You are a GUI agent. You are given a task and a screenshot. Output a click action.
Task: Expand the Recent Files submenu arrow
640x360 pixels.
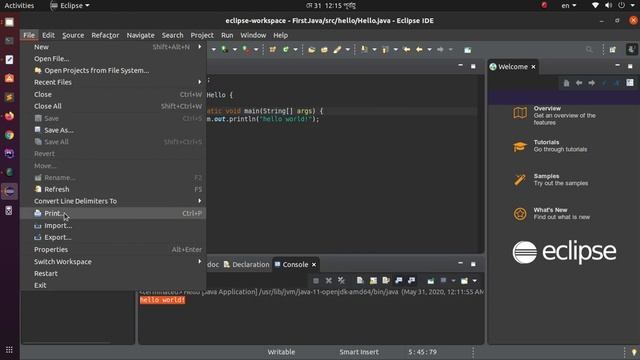(x=200, y=82)
